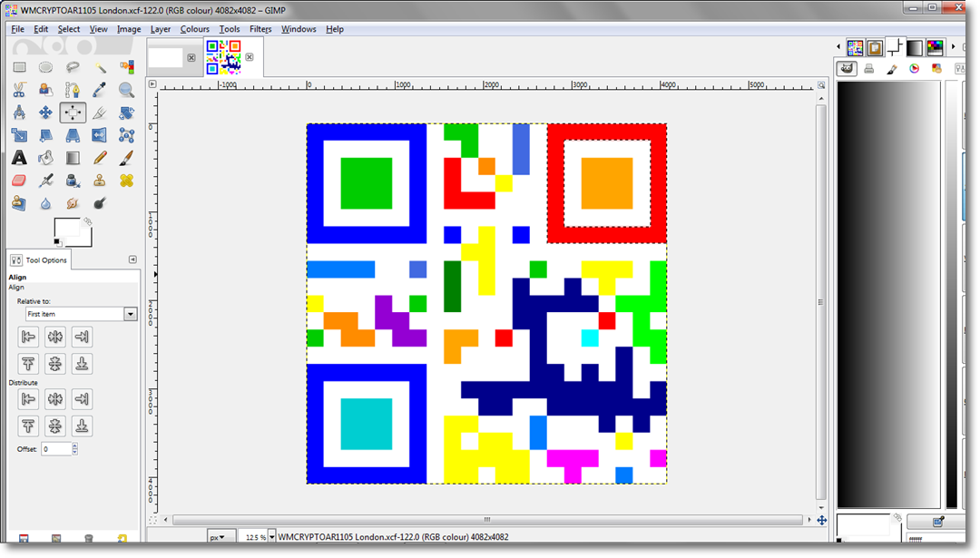
Task: Increase the Offset value using stepper
Action: point(75,446)
